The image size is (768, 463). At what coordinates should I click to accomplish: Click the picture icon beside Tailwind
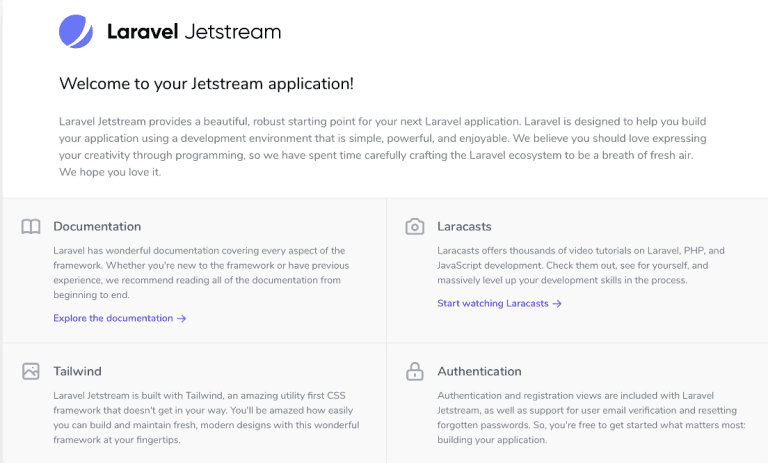31,372
